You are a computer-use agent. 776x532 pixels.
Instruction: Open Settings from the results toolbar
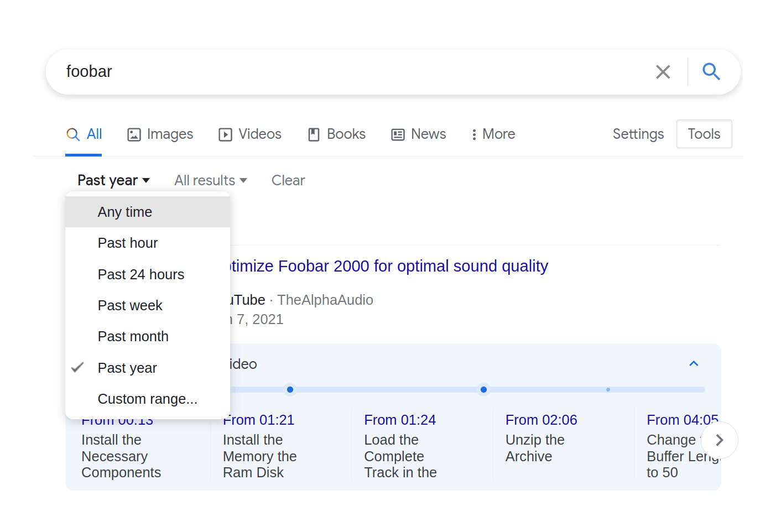pos(638,134)
